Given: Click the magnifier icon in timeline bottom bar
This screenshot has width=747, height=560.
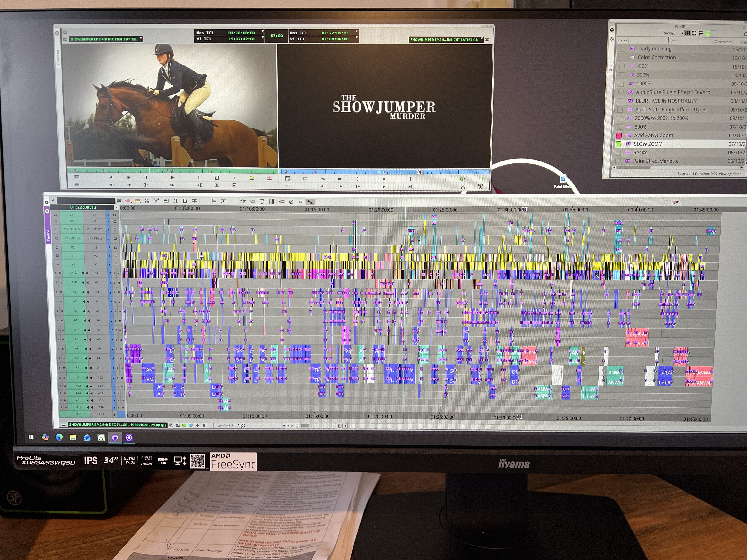Looking at the screenshot, I should point(243,425).
